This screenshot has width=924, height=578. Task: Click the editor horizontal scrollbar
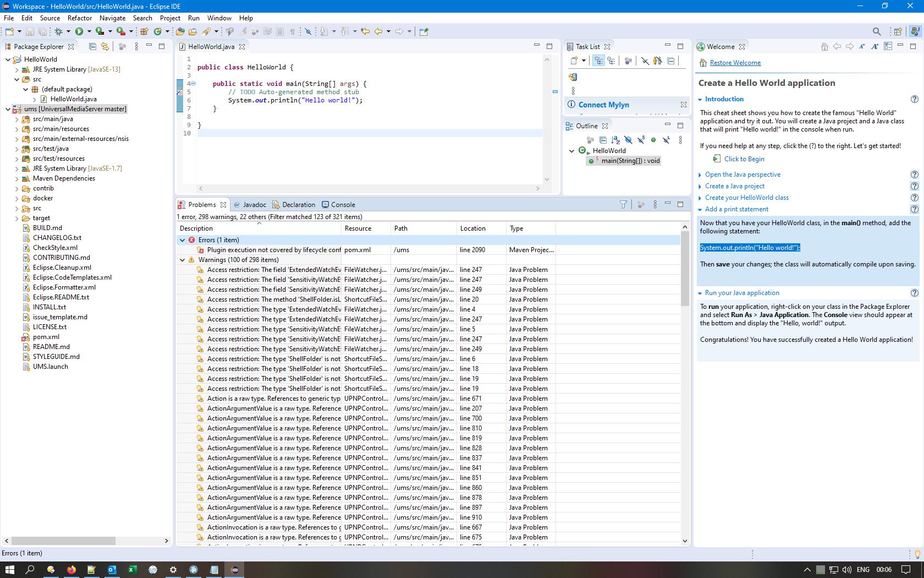click(369, 188)
